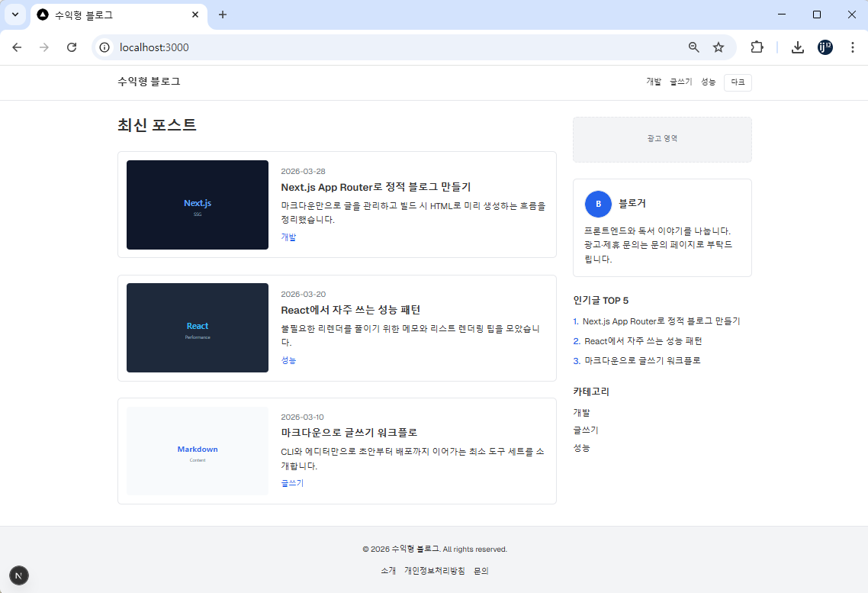This screenshot has height=593, width=868.
Task: Open the tab search dropdown arrow
Action: click(x=15, y=15)
